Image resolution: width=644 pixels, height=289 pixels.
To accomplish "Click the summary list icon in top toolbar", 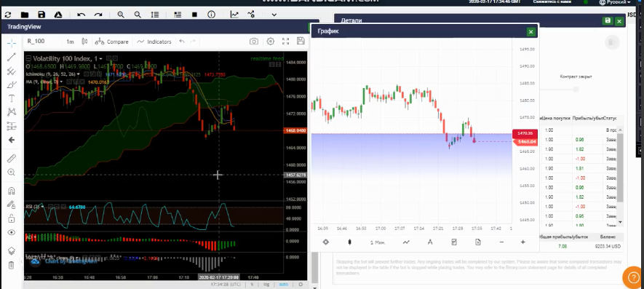I will click(178, 15).
